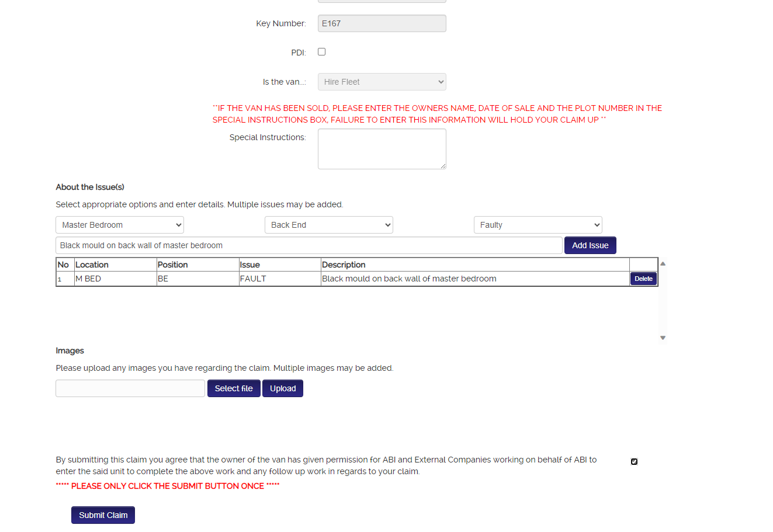Tick the PDI checkbox
Viewport: 773px width, 532px height.
(321, 52)
